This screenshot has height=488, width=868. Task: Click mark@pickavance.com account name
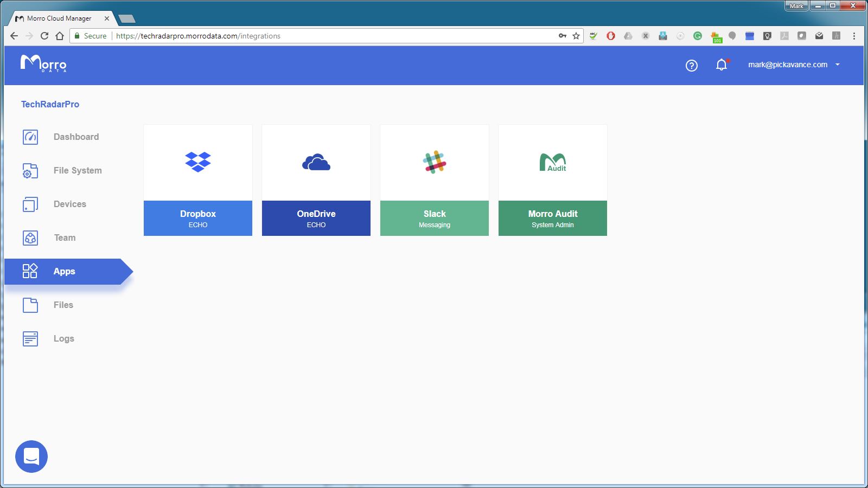(x=788, y=65)
